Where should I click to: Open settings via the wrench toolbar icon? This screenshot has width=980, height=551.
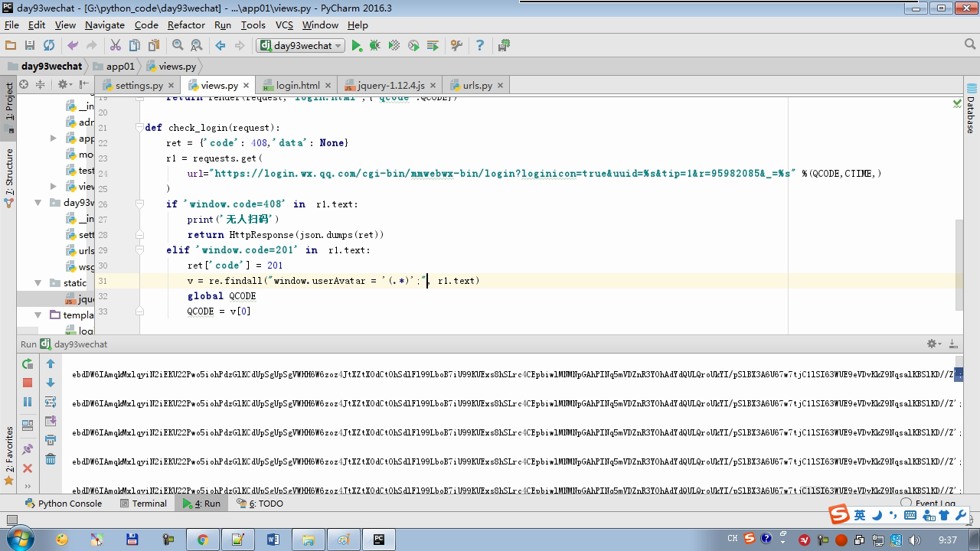pyautogui.click(x=456, y=46)
